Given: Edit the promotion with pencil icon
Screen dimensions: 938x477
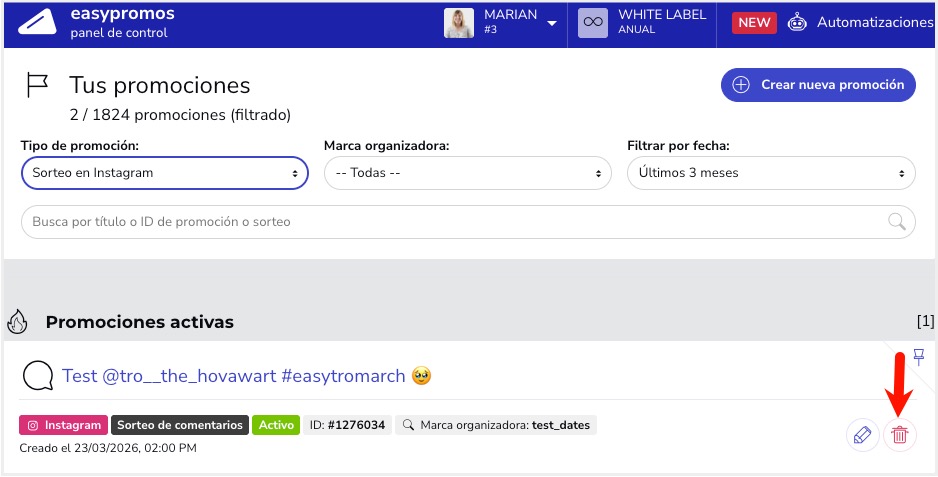Looking at the screenshot, I should (x=861, y=435).
